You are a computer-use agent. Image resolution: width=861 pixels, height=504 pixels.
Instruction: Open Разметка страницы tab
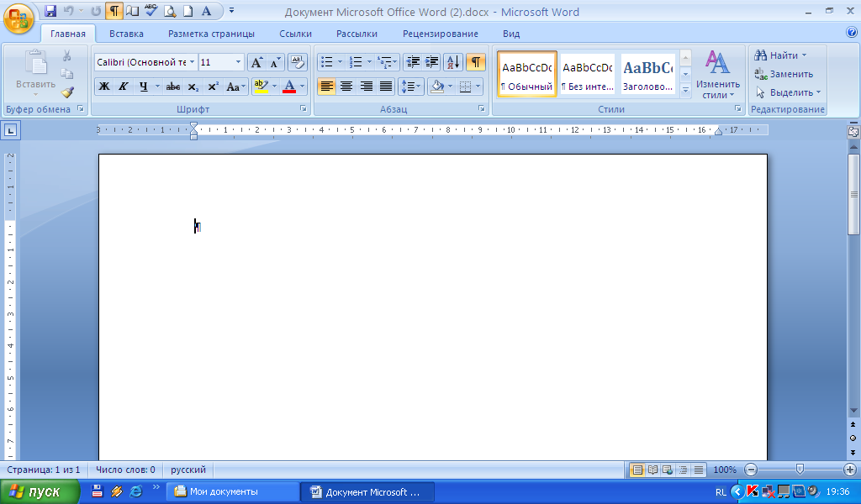[x=211, y=34]
